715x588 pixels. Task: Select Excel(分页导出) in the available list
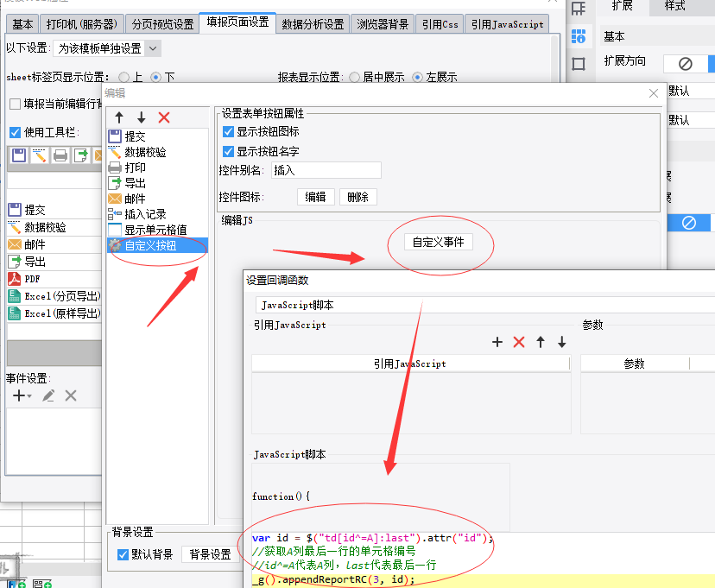pos(54,296)
